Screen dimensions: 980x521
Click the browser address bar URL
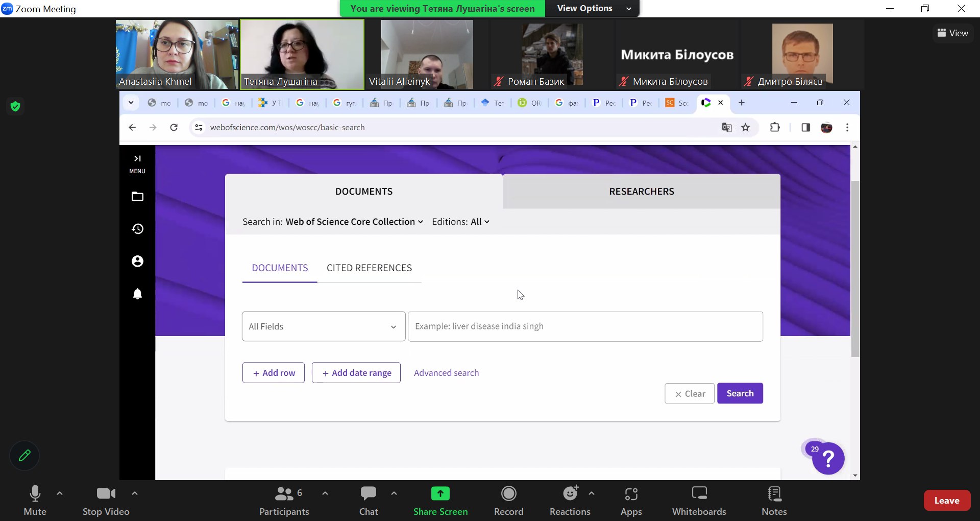click(x=287, y=128)
